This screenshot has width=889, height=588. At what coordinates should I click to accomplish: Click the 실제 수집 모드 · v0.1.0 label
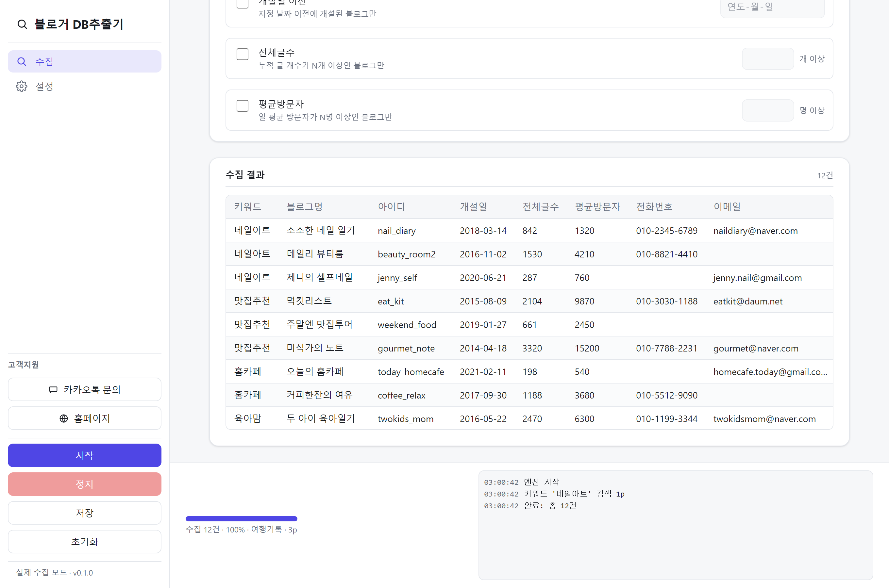pos(54,573)
